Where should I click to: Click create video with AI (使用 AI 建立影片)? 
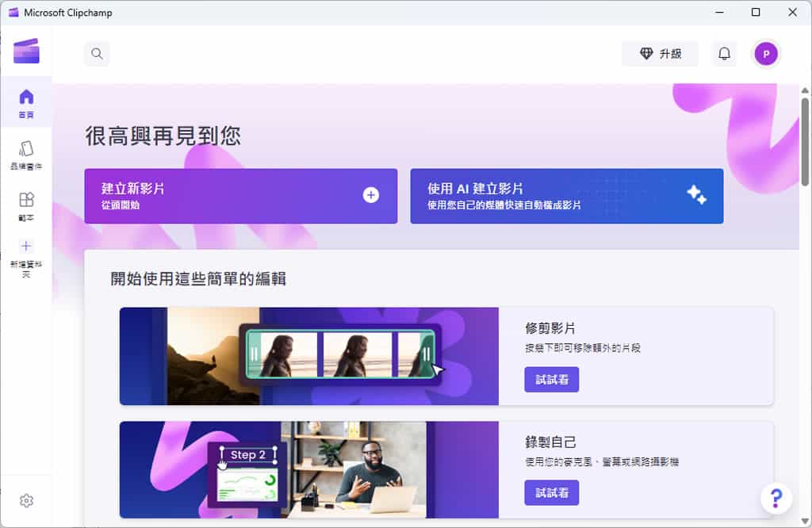566,196
